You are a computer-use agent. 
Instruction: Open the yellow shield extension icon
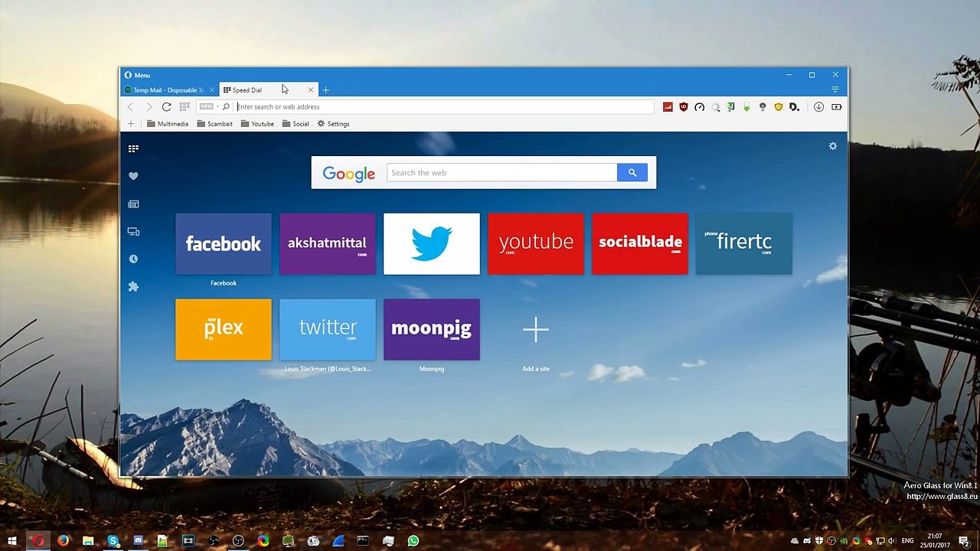(779, 107)
